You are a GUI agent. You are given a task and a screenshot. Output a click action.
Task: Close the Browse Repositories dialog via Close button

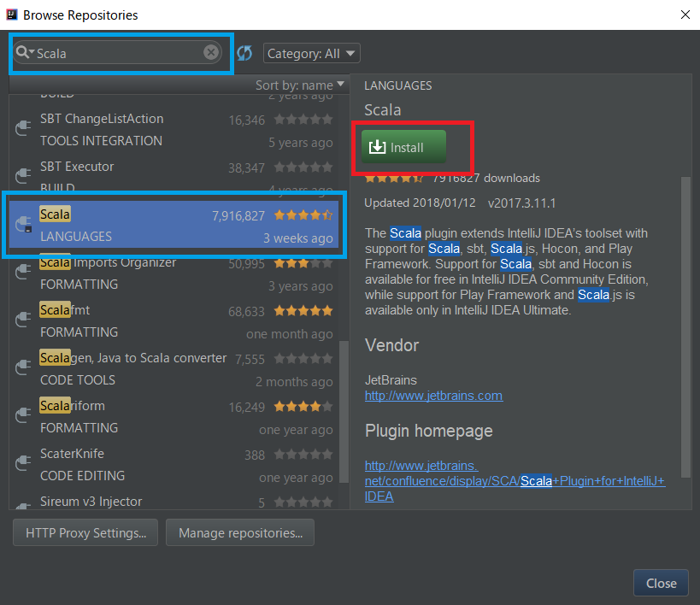point(661,583)
